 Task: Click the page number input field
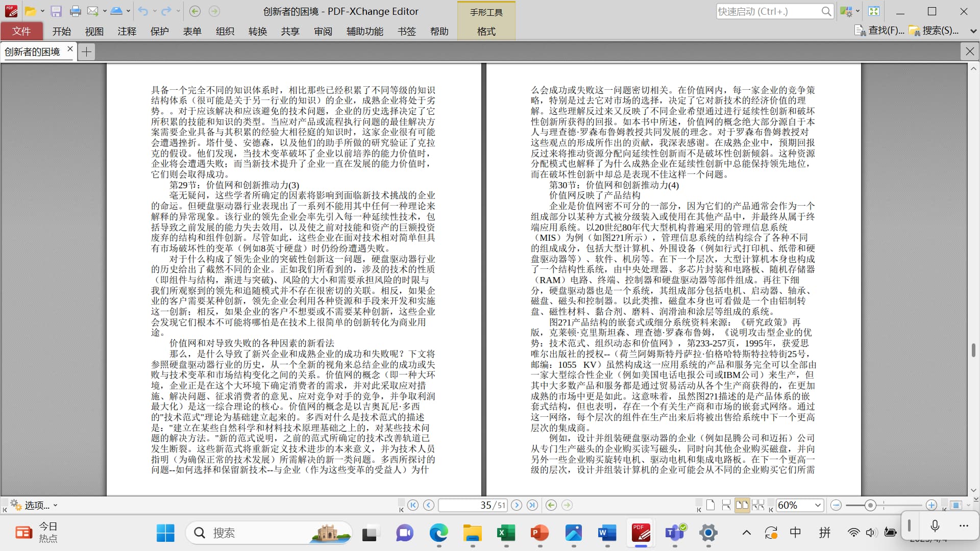click(472, 505)
